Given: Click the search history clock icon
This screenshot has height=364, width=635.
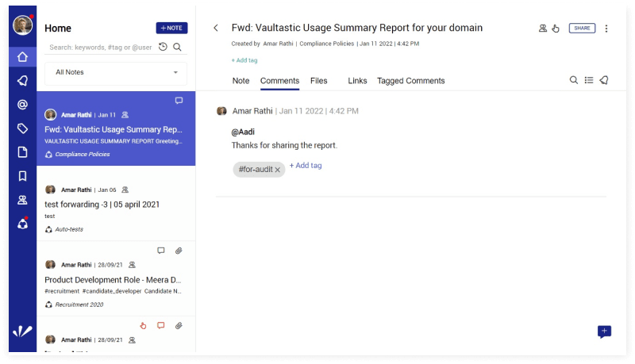Looking at the screenshot, I should 163,48.
